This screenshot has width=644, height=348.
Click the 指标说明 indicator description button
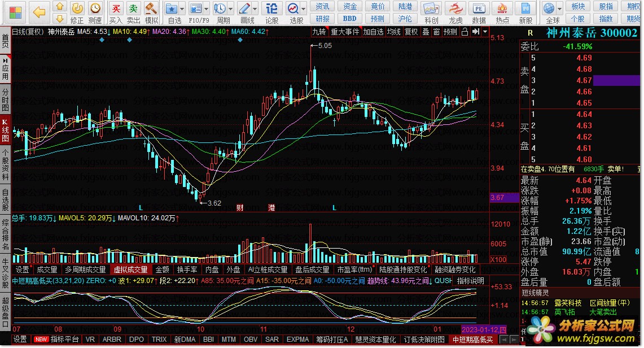pos(470,281)
